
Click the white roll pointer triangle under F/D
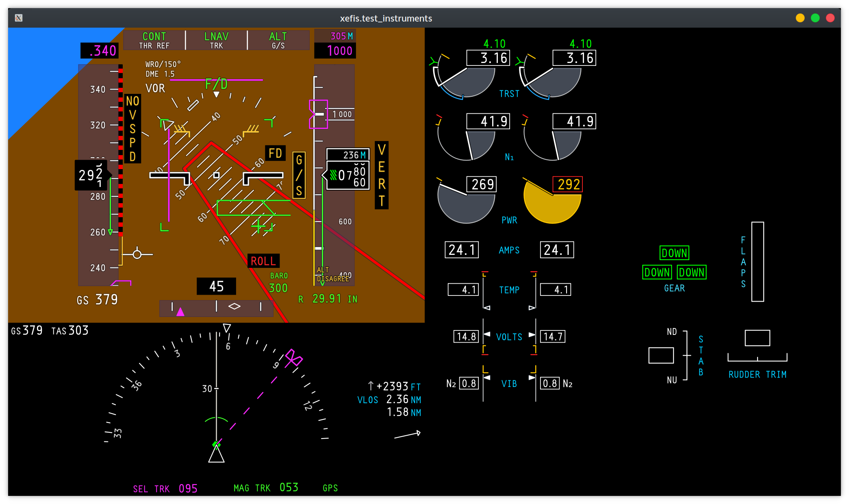(x=217, y=94)
